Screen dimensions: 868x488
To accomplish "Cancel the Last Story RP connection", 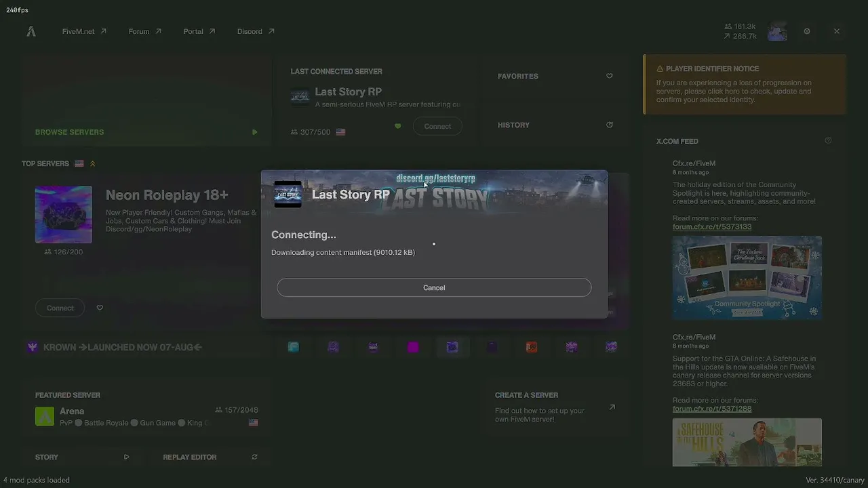I will point(434,287).
